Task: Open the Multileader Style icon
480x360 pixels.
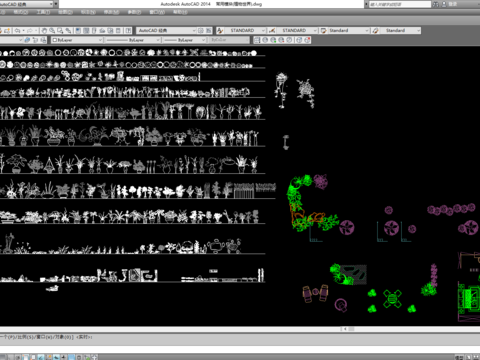Action: click(x=376, y=31)
